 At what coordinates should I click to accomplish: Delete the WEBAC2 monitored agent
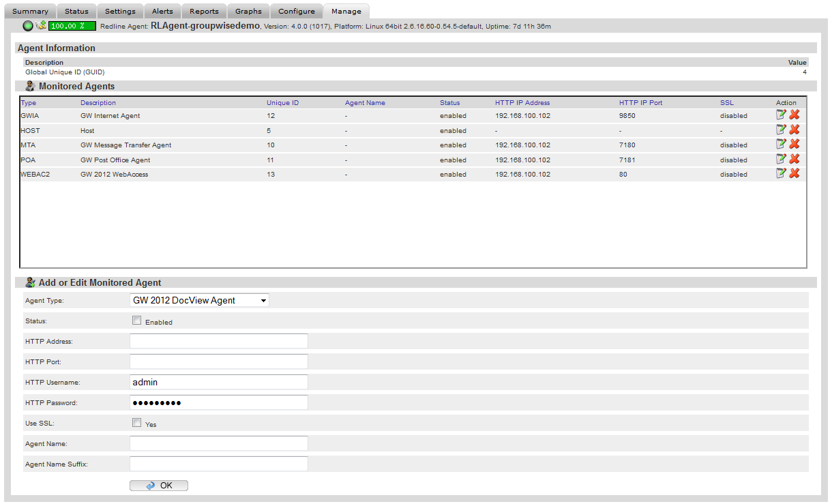(x=794, y=173)
